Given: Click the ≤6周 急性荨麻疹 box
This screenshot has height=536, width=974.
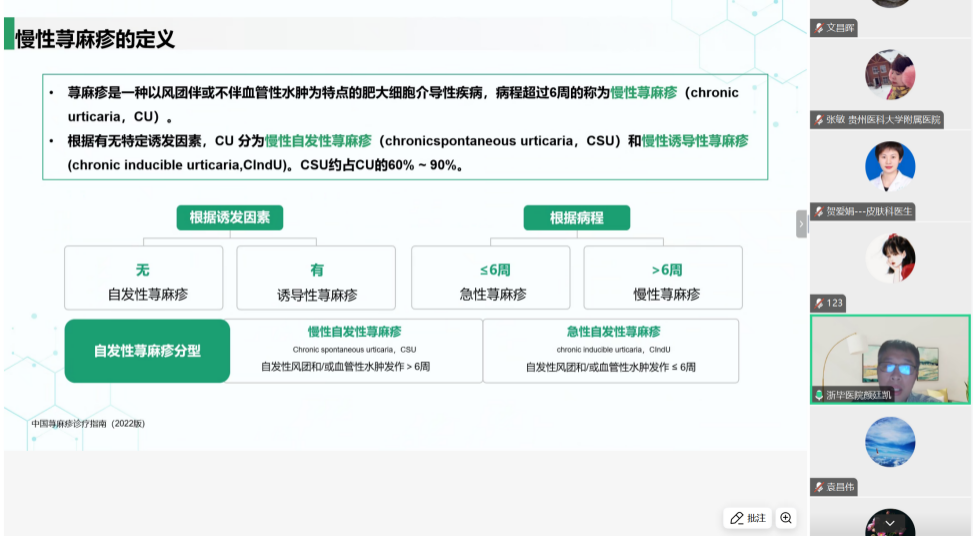Looking at the screenshot, I should pyautogui.click(x=491, y=278).
